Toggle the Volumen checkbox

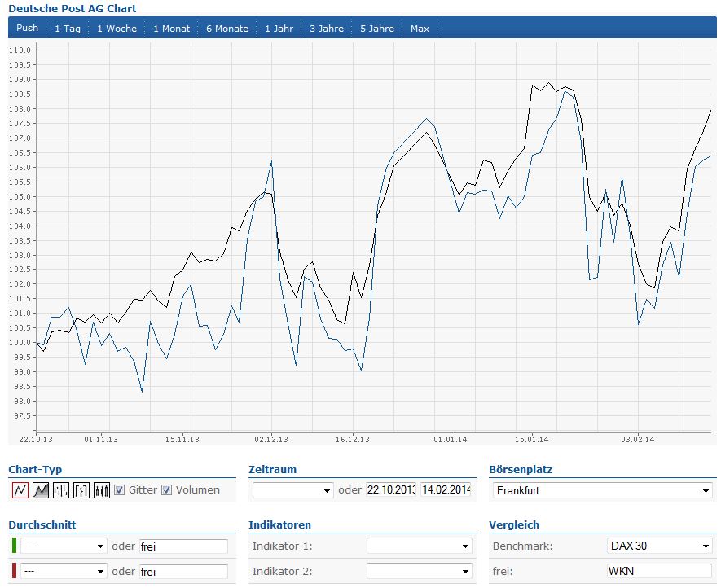click(x=166, y=490)
